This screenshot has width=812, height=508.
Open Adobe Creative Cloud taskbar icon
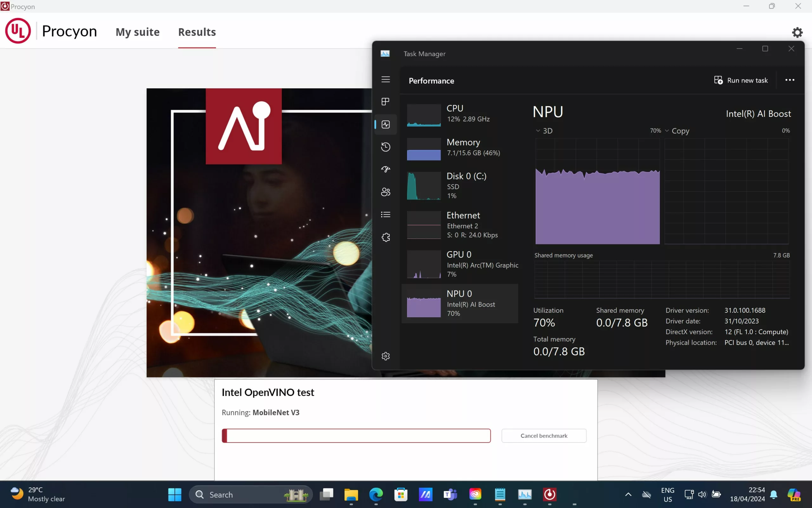tap(475, 494)
